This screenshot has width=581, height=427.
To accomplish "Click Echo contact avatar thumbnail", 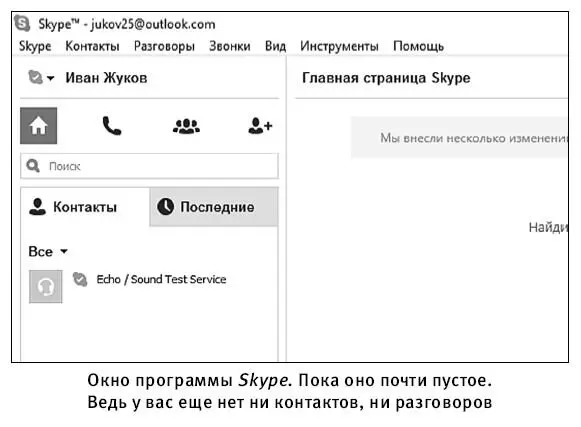I will point(46,287).
